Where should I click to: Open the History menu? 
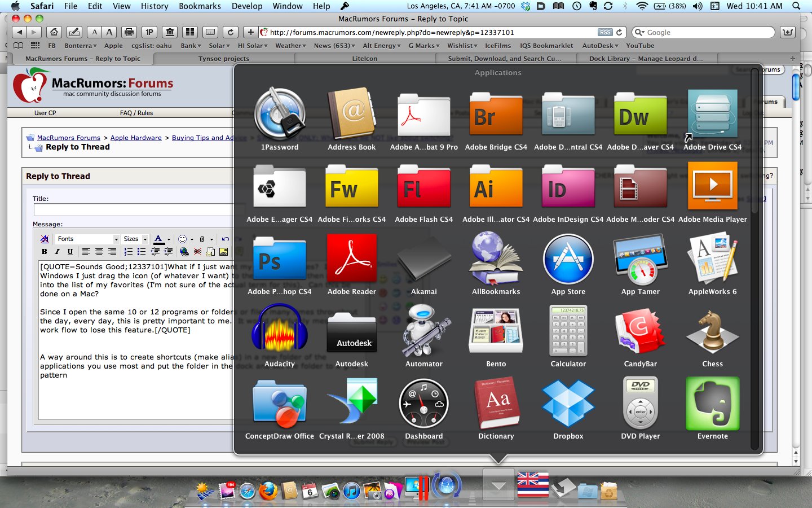tap(155, 6)
